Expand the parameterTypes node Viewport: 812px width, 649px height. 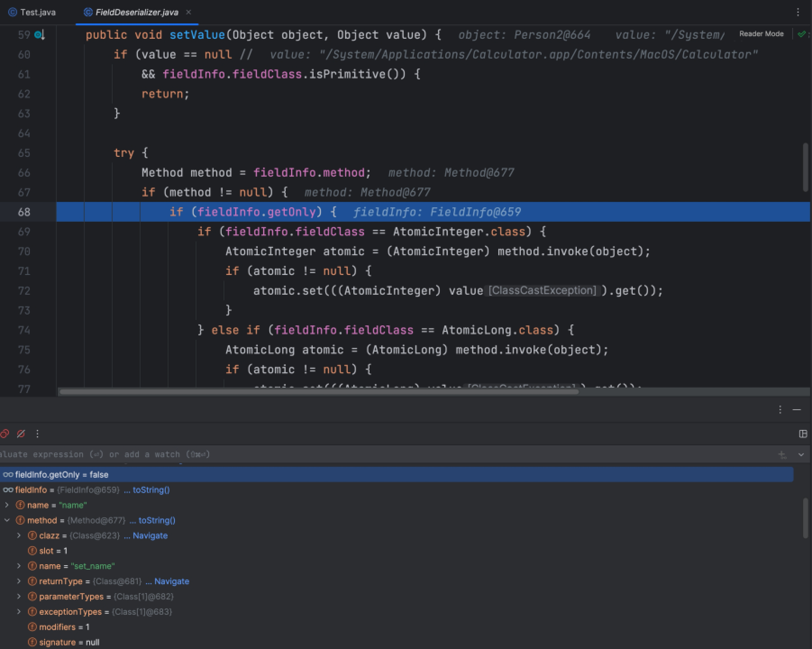click(18, 596)
